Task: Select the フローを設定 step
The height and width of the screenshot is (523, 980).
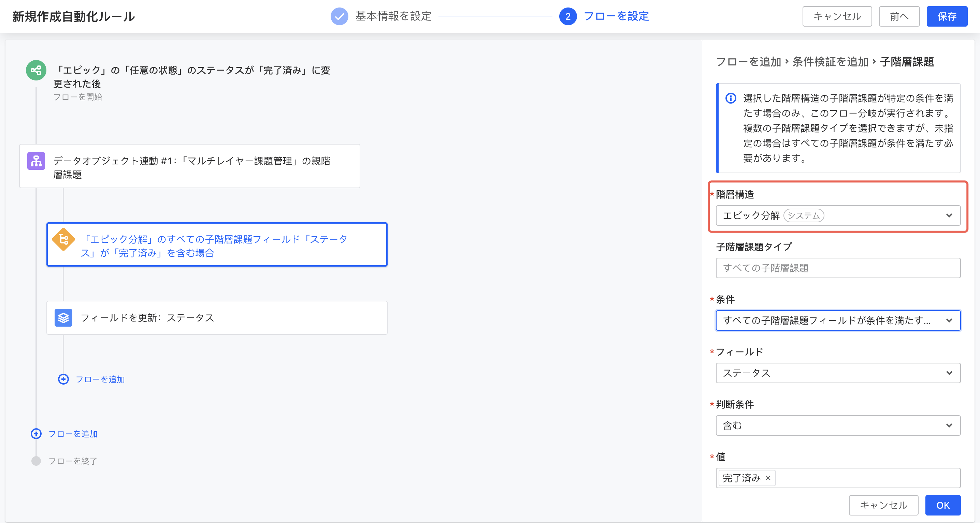Action: (616, 16)
